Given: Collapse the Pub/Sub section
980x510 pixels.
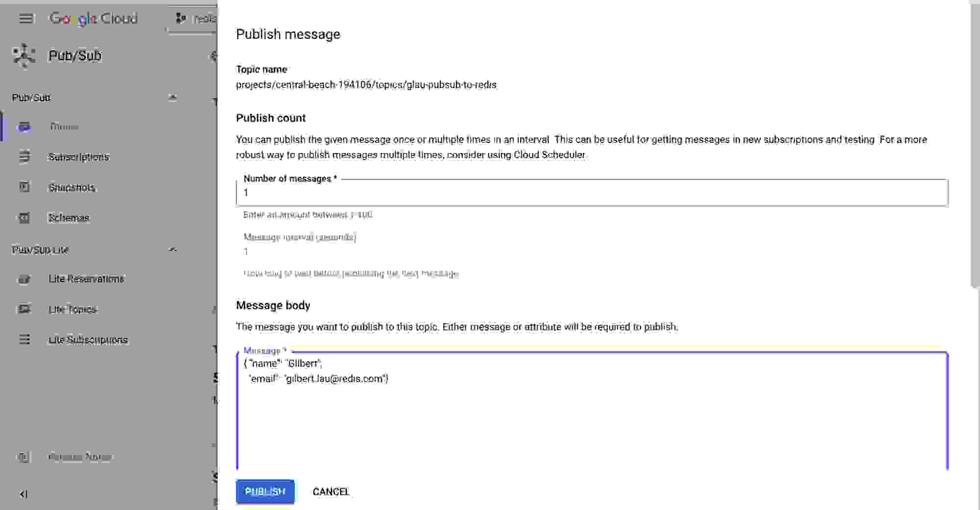Looking at the screenshot, I should pyautogui.click(x=173, y=97).
